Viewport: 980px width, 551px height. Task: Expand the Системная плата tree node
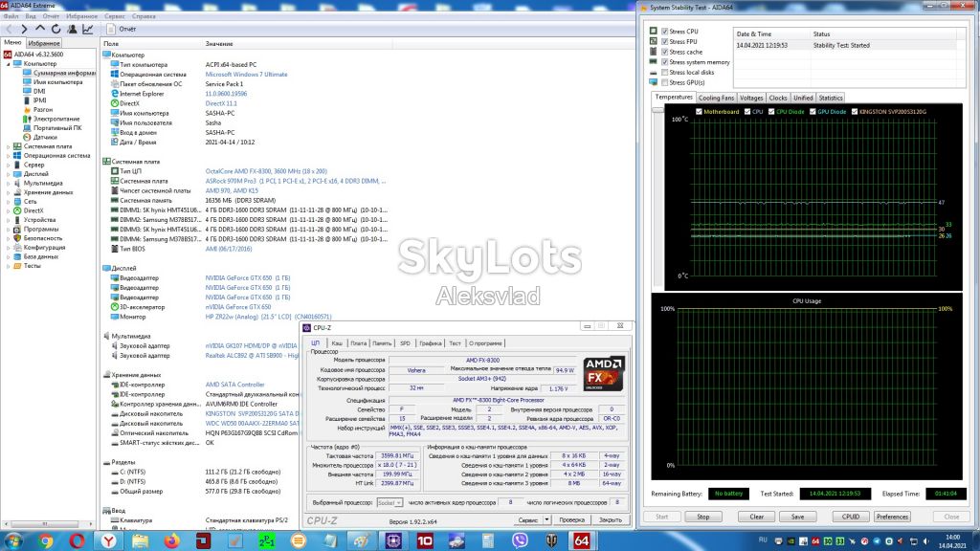point(8,146)
